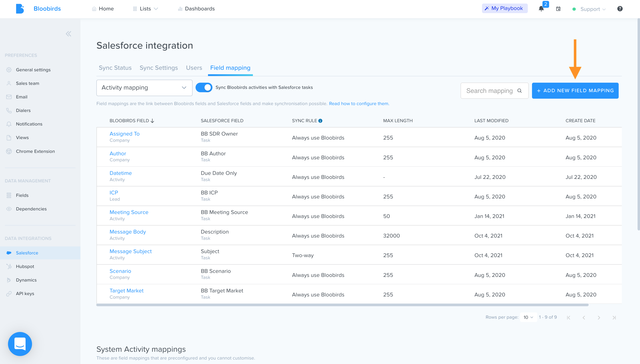Open the chat support widget
This screenshot has height=364, width=640.
[x=20, y=344]
